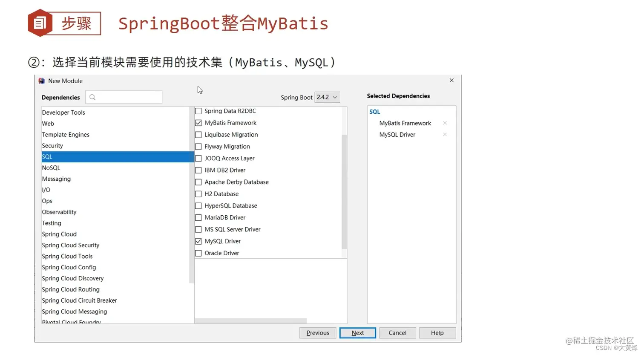Check the MS SQL Server Driver checkbox
The image size is (644, 355).
198,229
